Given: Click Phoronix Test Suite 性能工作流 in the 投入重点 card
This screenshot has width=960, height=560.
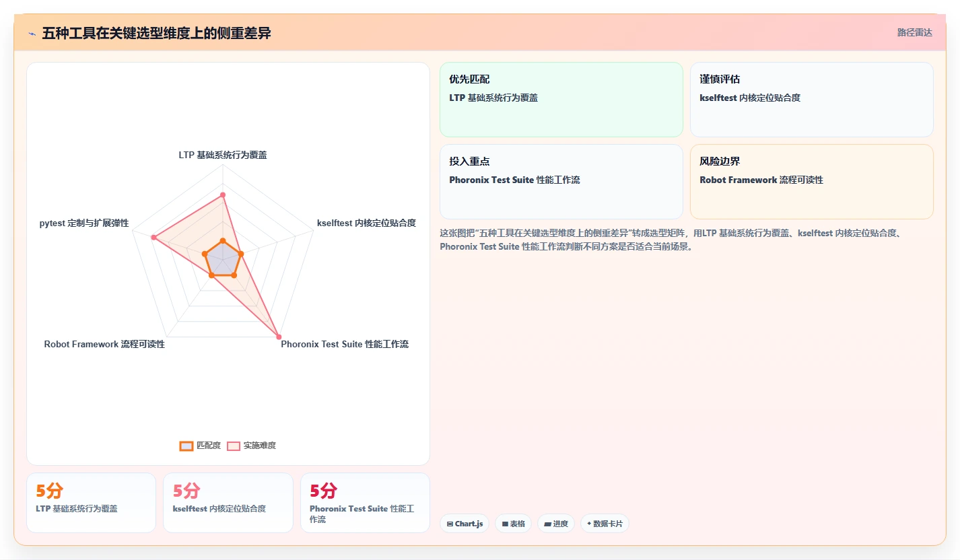Looking at the screenshot, I should [x=514, y=180].
